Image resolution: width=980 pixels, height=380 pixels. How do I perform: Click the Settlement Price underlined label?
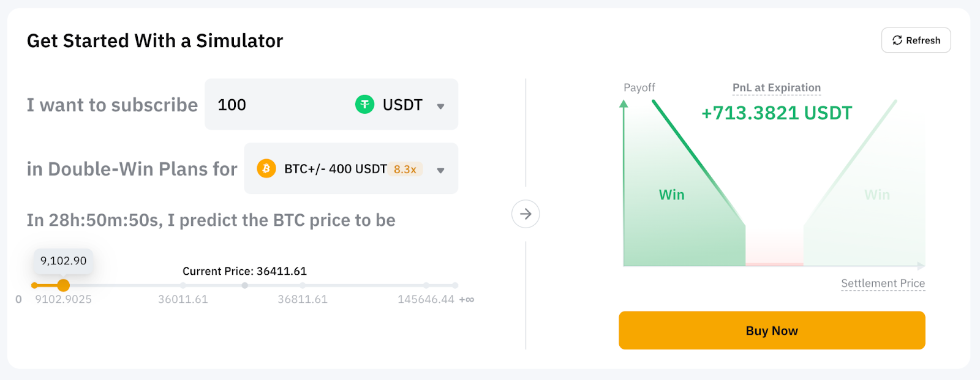point(883,283)
